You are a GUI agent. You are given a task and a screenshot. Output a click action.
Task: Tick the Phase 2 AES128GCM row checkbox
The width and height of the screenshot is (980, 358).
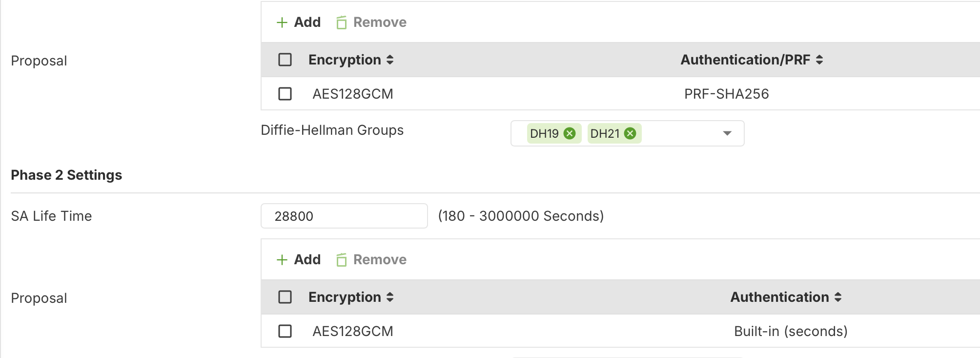tap(285, 331)
